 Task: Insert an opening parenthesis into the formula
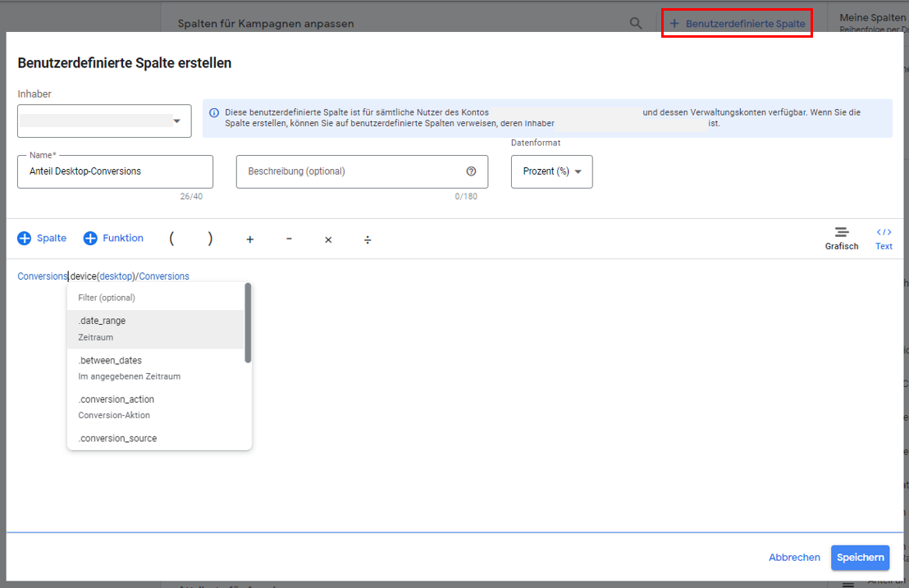coord(171,238)
